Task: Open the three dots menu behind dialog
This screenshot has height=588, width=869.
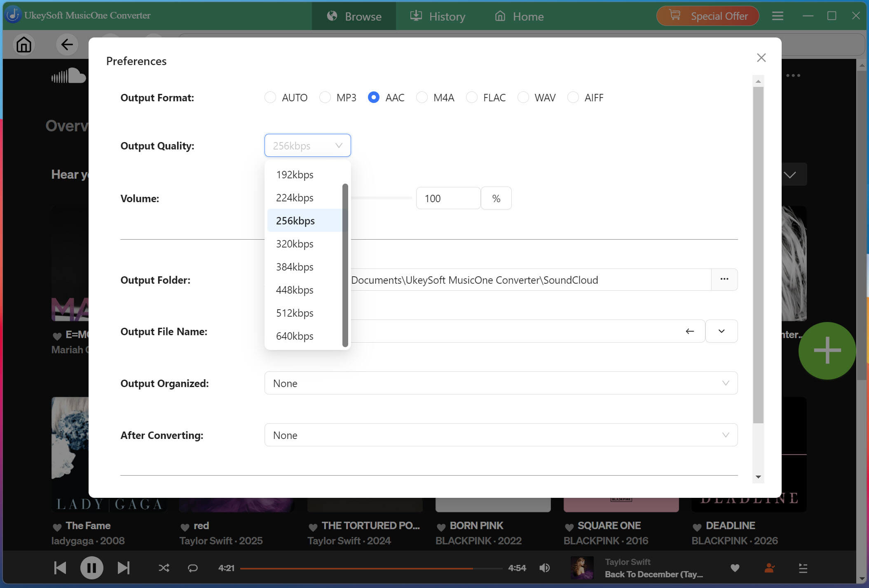Action: 793,75
